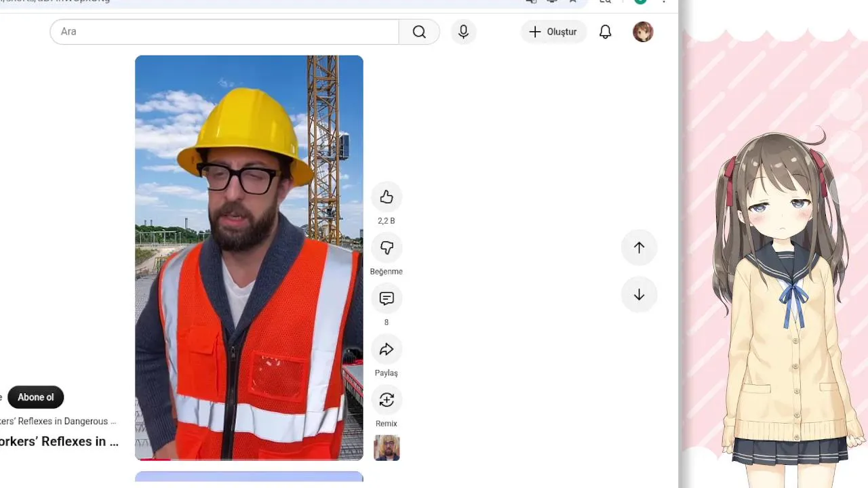Open notifications bell

coord(605,32)
